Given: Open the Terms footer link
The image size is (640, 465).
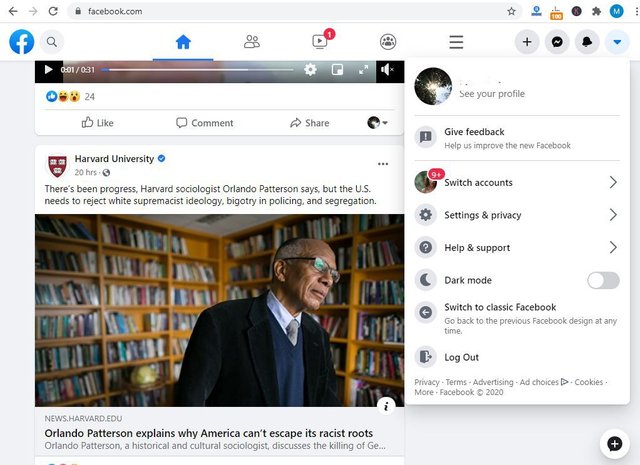Looking at the screenshot, I should point(456,382).
